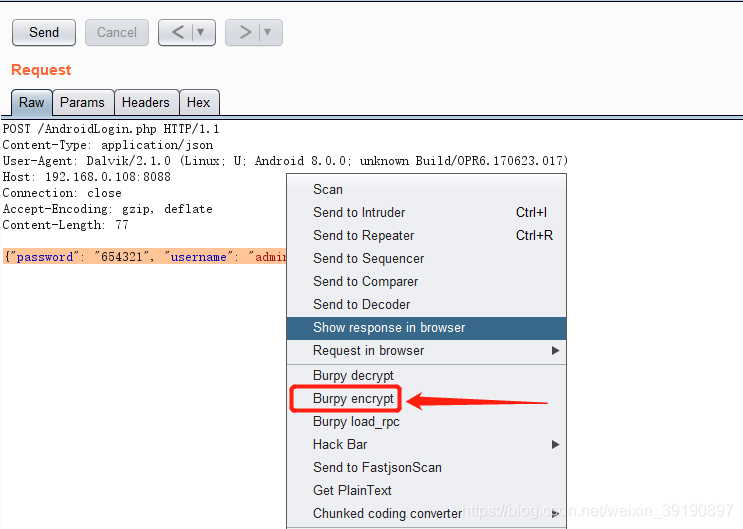Expand the Hack Bar submenu arrow
Image resolution: width=743 pixels, height=529 pixels.
(555, 444)
